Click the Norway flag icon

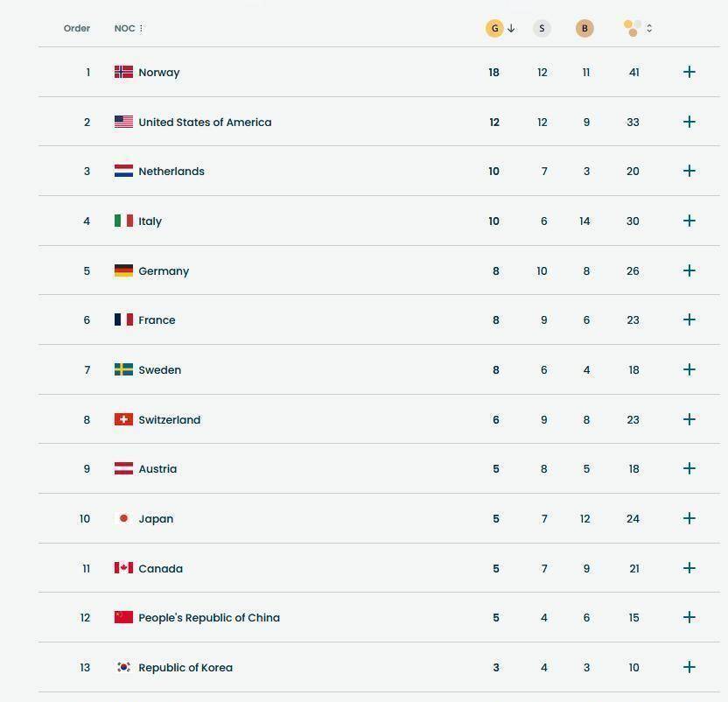pos(123,72)
